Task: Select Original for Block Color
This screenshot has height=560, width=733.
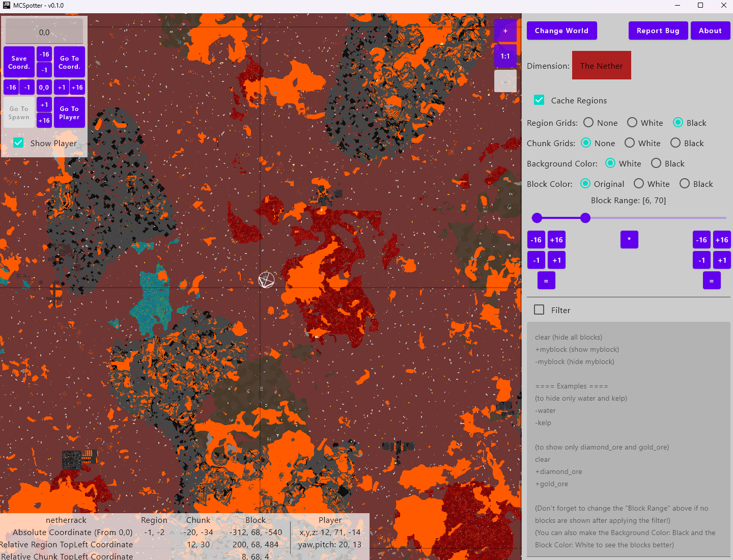Action: [585, 183]
